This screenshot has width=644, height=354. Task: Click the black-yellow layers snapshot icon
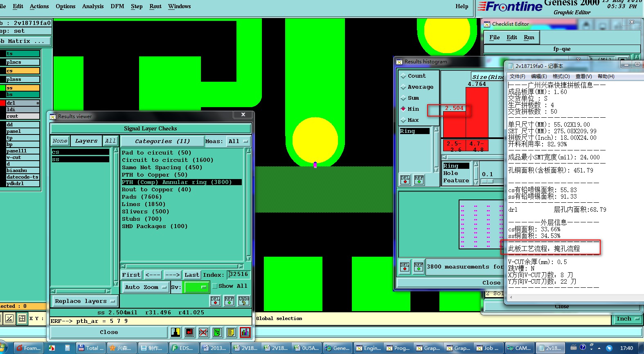[x=176, y=332]
